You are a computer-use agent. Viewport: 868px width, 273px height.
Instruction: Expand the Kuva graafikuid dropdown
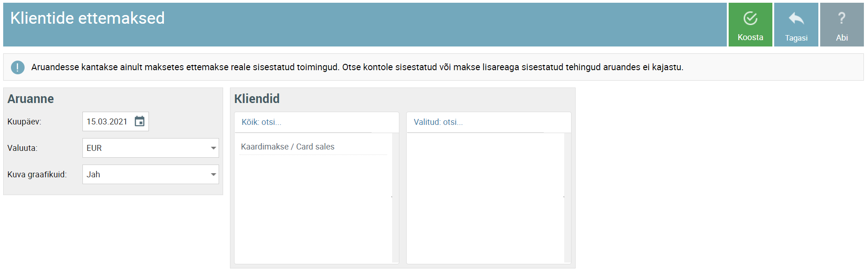click(x=151, y=175)
